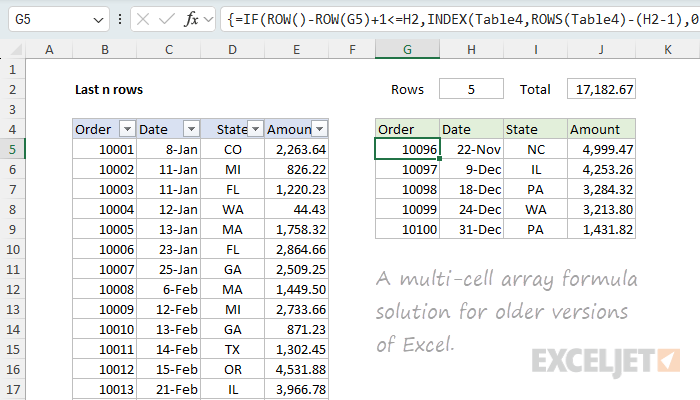Click inside the formula bar text
700x400 pixels.
[x=460, y=19]
